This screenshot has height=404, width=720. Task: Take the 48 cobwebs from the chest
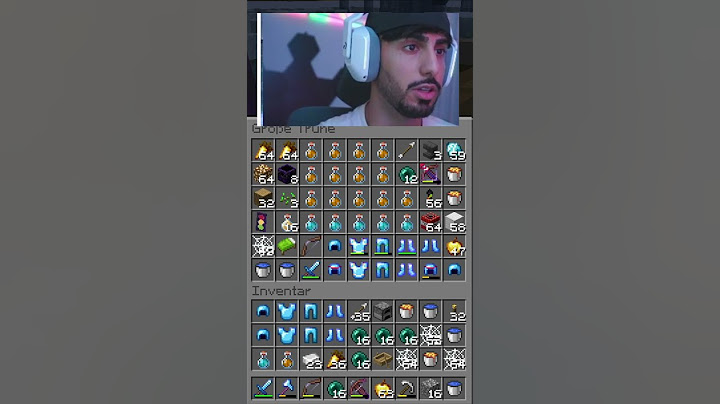(263, 246)
